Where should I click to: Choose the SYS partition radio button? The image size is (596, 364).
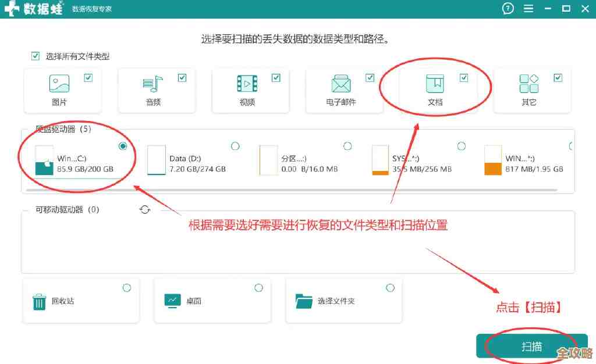(x=462, y=146)
